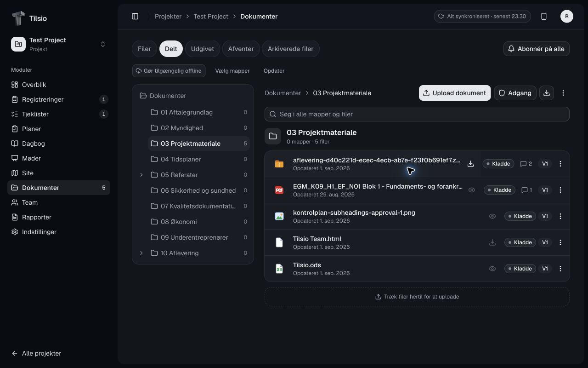This screenshot has width=588, height=368.
Task: Toggle Gør tilgængelig offline
Action: click(169, 71)
